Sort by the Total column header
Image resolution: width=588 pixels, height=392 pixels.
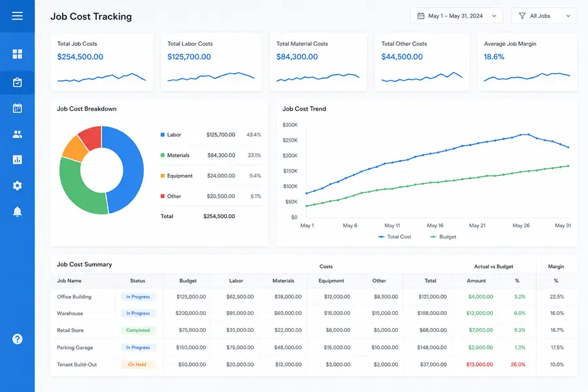pyautogui.click(x=431, y=280)
